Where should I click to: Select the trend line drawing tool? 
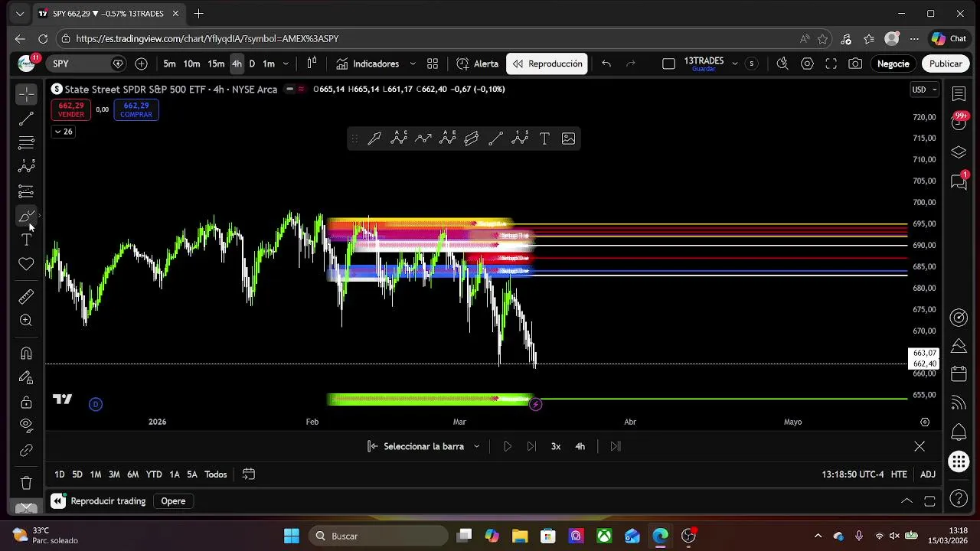pyautogui.click(x=26, y=119)
